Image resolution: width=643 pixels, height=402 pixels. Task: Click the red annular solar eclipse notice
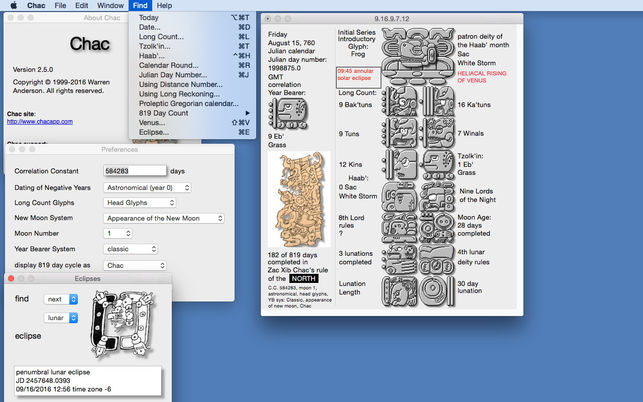tap(358, 77)
